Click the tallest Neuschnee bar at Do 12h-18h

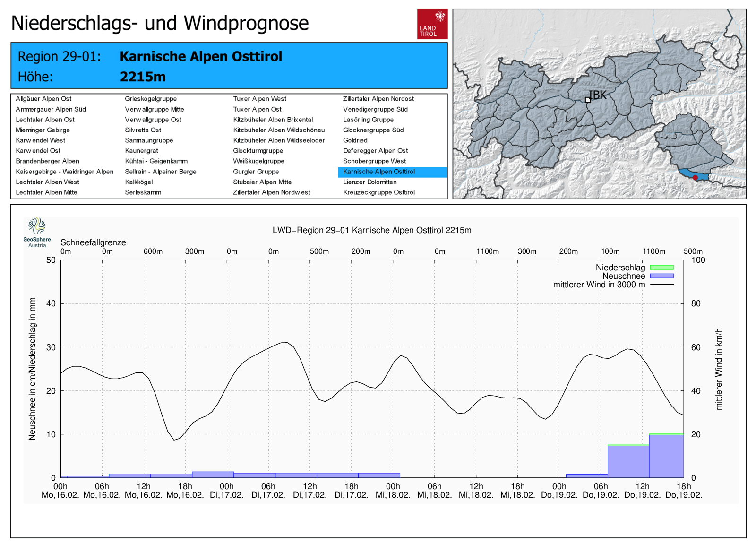click(666, 456)
